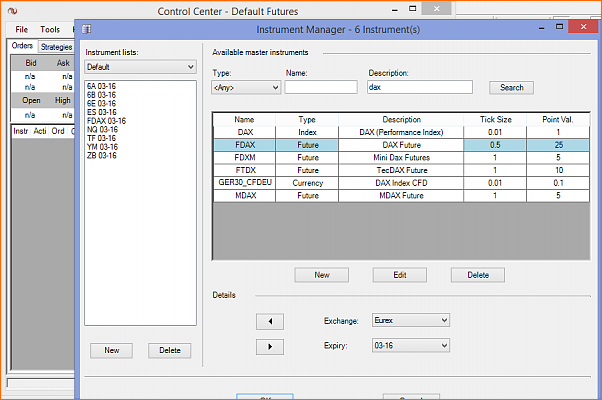The image size is (602, 400).
Task: Click Delete button under instrument list
Action: 170,350
